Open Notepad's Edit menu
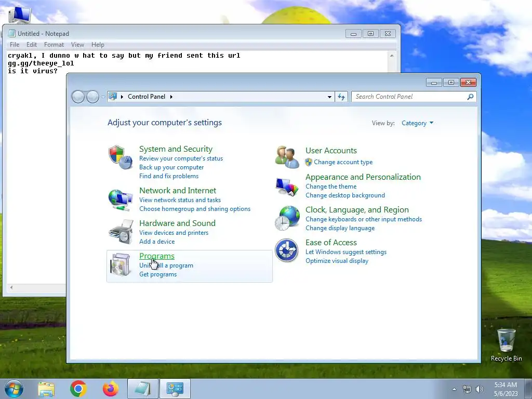This screenshot has width=532, height=399. pos(32,45)
